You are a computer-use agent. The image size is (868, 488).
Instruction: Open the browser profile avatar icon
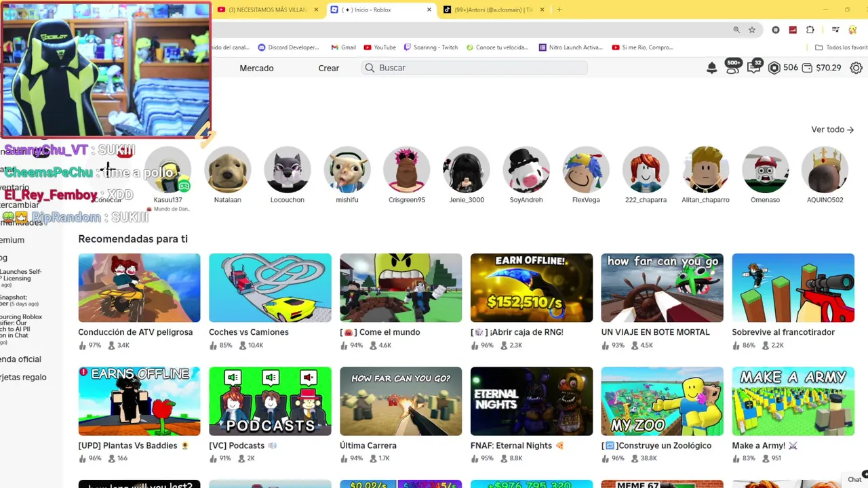click(852, 30)
